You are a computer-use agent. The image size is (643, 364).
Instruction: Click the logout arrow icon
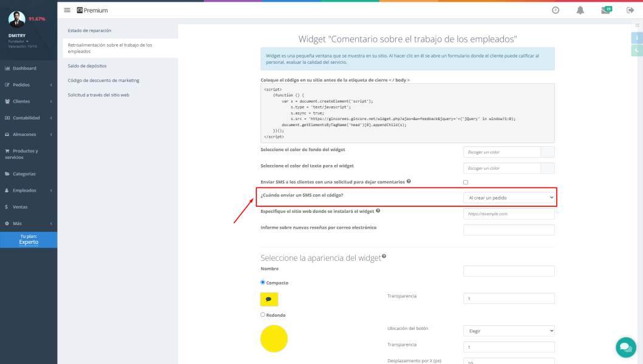click(630, 10)
